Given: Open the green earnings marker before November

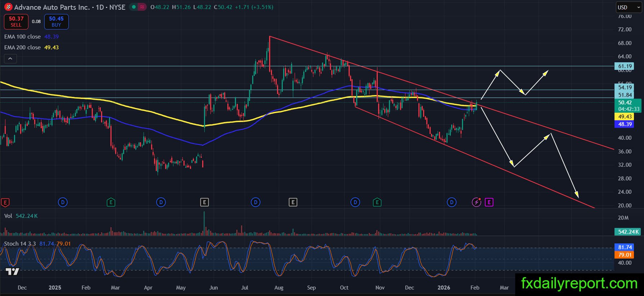Looking at the screenshot, I should [377, 202].
